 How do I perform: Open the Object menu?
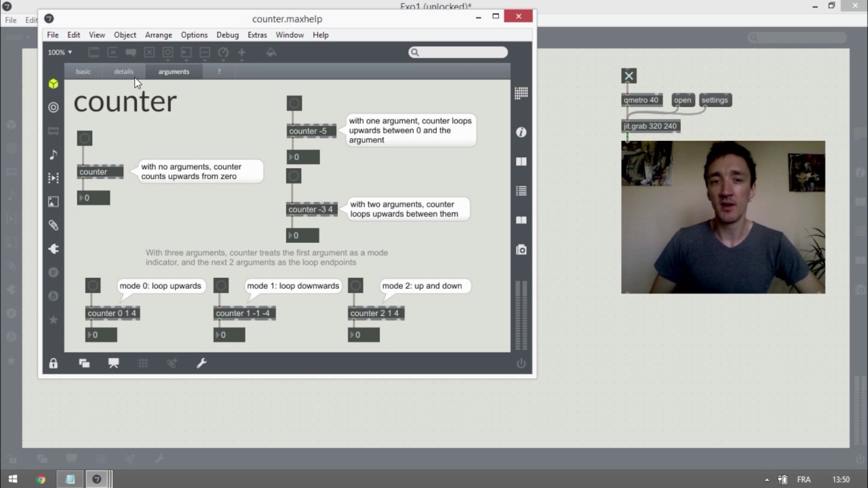[x=125, y=35]
